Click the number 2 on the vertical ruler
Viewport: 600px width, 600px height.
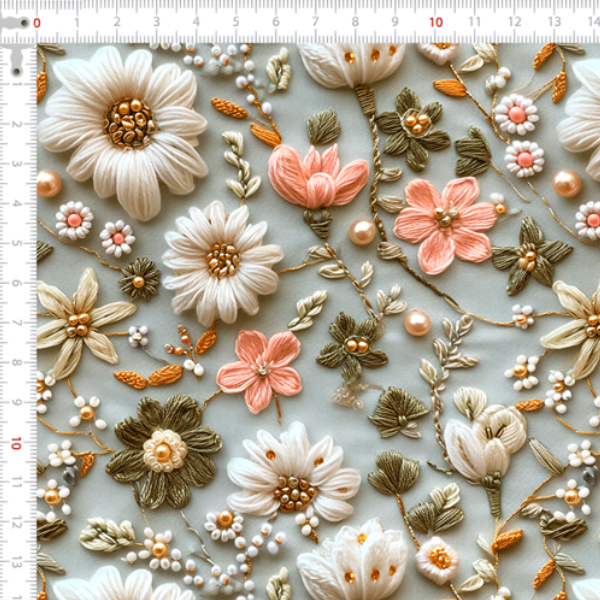click(16, 124)
